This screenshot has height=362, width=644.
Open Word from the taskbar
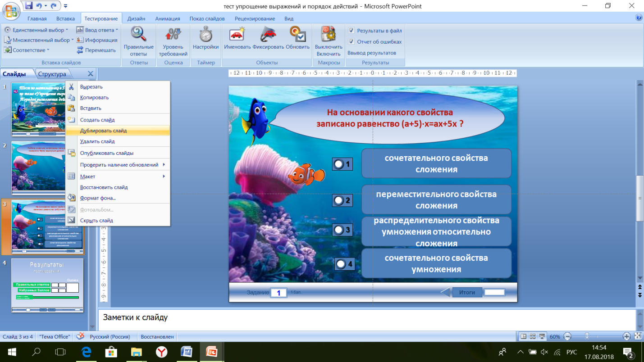pos(186,352)
